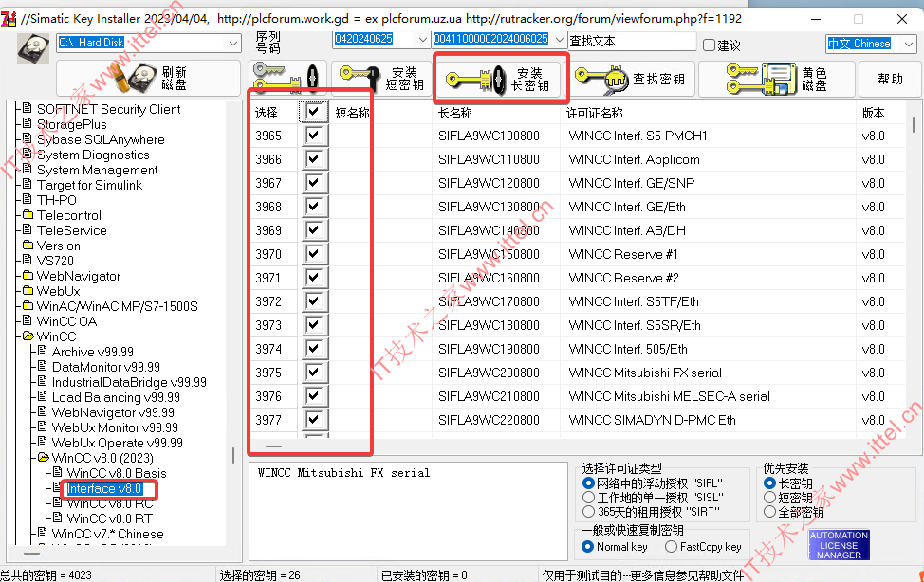This screenshot has width=924, height=582.
Task: Sort by 短名称 column header
Action: point(352,113)
